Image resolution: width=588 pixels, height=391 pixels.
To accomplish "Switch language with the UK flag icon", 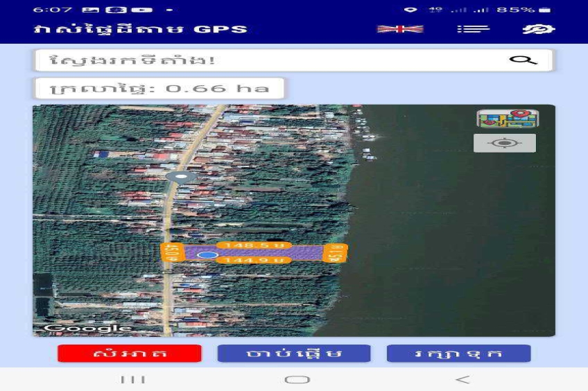I will [x=400, y=29].
